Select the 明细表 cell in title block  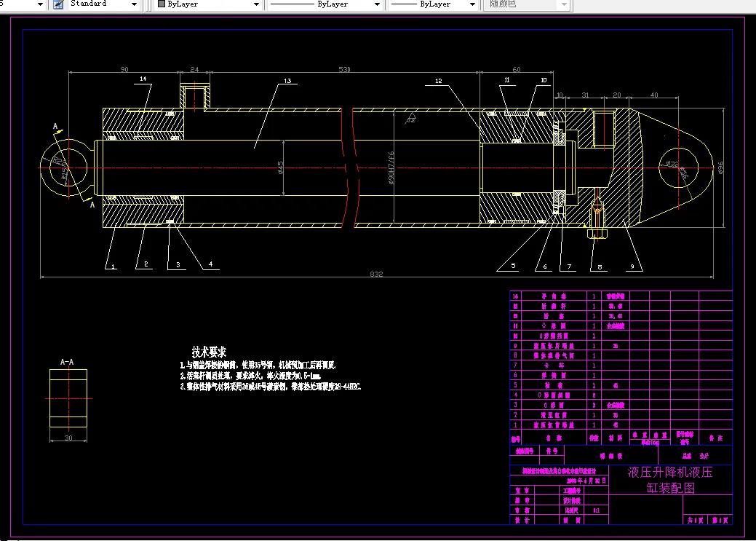point(611,456)
